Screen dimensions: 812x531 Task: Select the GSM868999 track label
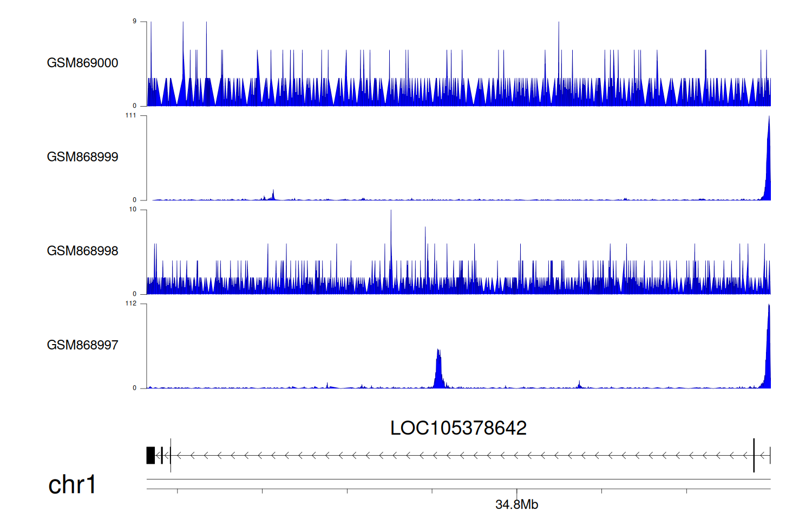click(x=82, y=157)
